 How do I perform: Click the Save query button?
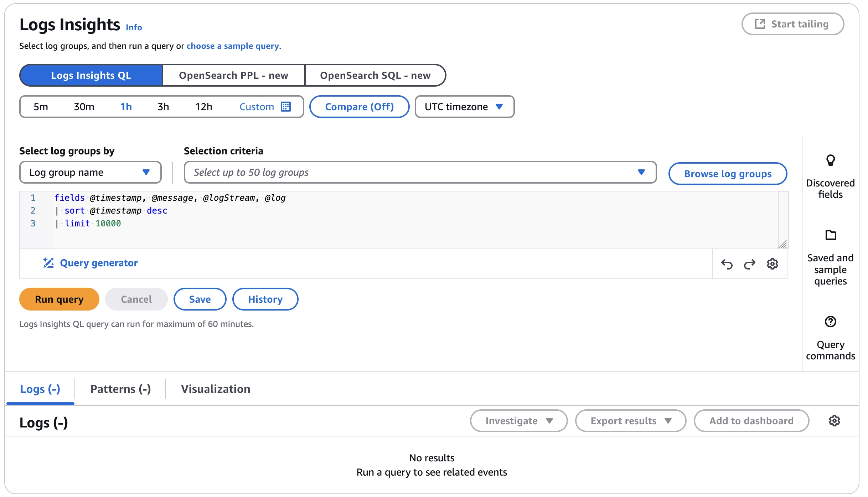tap(200, 299)
